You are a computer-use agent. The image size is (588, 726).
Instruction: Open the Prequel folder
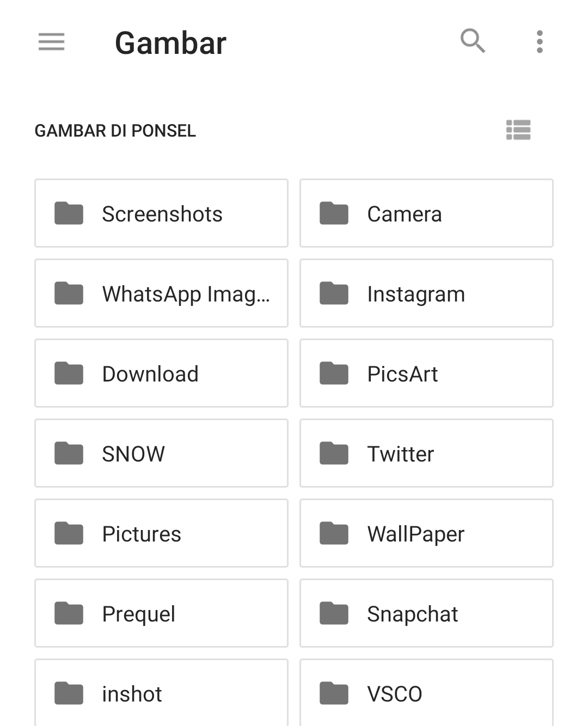pos(161,613)
